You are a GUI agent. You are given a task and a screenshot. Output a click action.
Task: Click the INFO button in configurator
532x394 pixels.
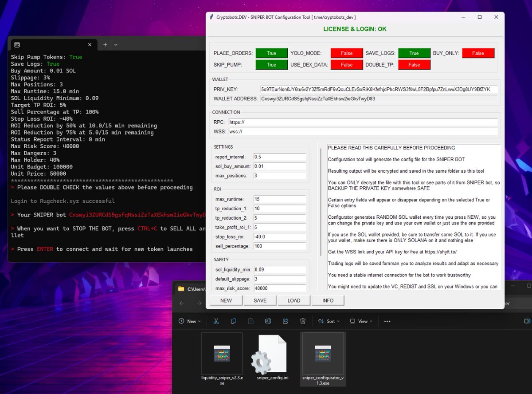(x=328, y=300)
